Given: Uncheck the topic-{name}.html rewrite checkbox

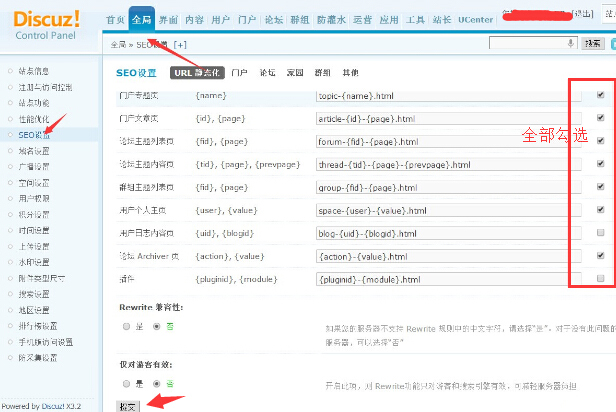Looking at the screenshot, I should (599, 95).
